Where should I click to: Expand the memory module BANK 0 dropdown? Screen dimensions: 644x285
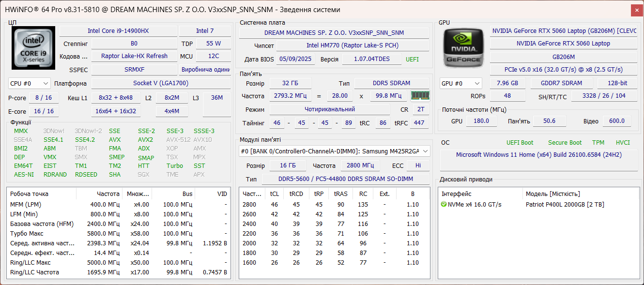(x=334, y=151)
